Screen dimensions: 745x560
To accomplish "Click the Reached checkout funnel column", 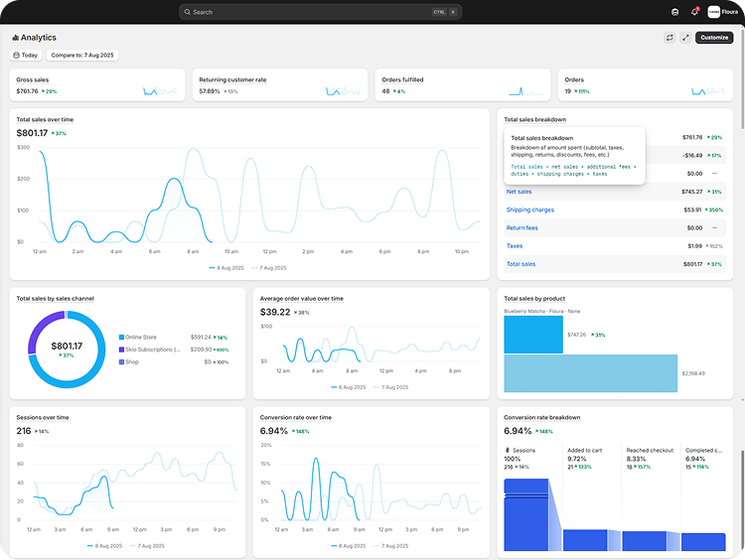I will point(651,497).
